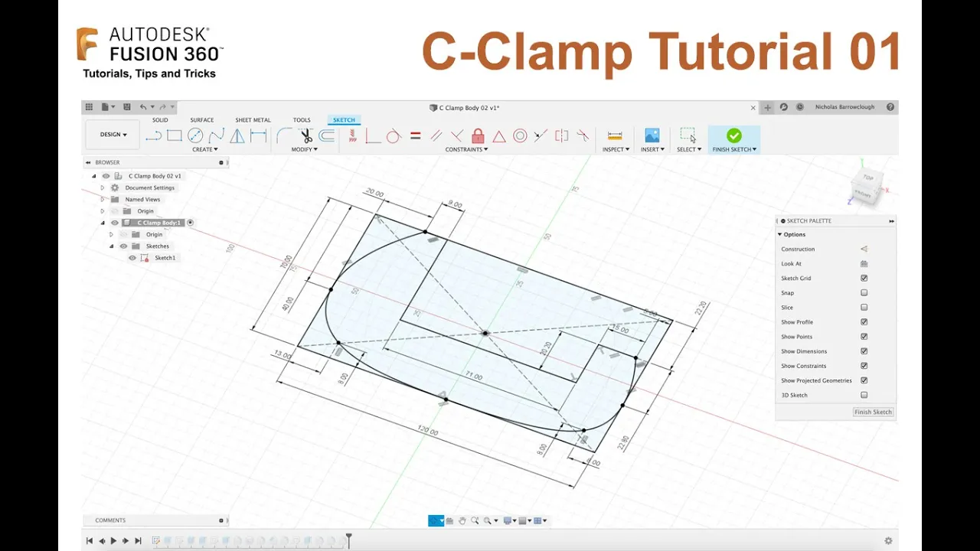Viewport: 980px width, 551px height.
Task: Apply the Symmetry constraint
Action: pos(562,135)
